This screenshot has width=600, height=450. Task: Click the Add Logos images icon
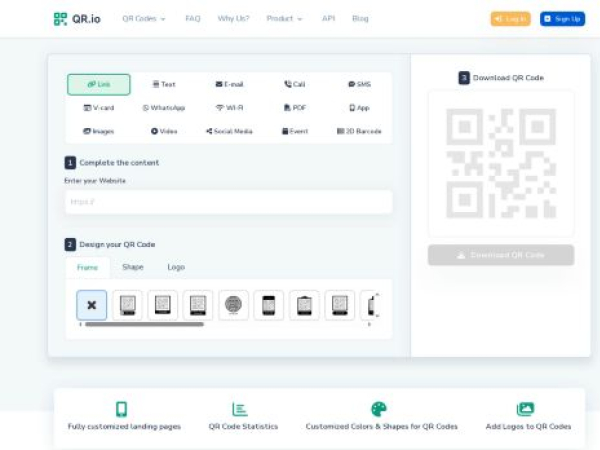click(525, 409)
